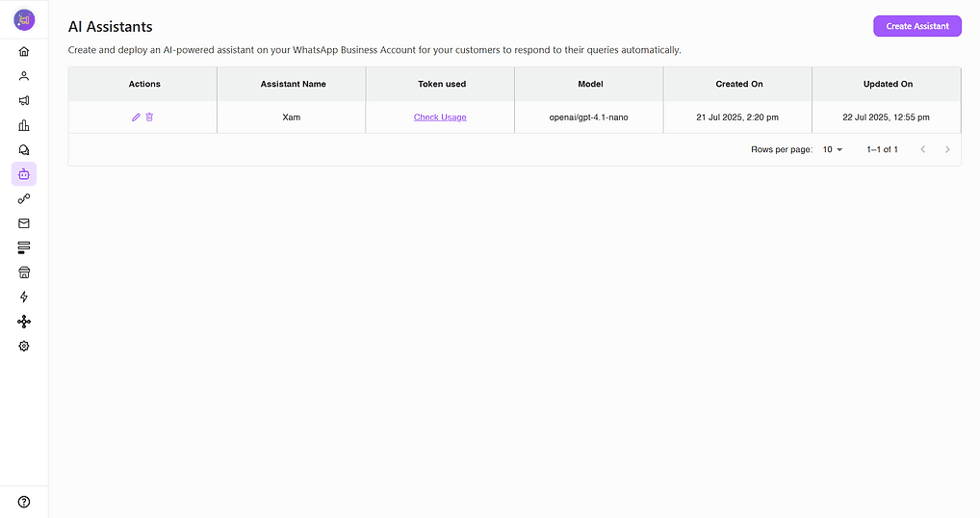This screenshot has height=518, width=980.
Task: Select the Xam assistant name cell
Action: click(x=292, y=117)
